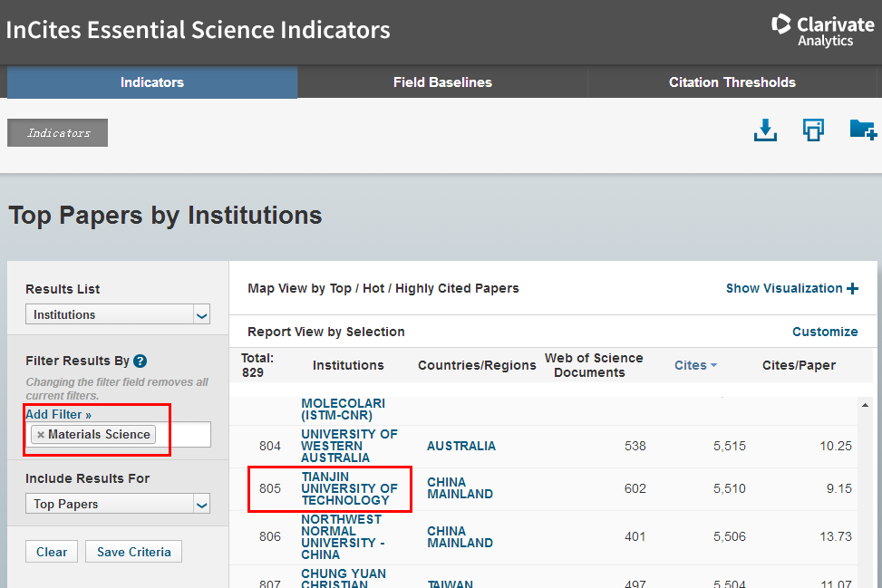
Task: Click the Australia country link
Action: (461, 446)
